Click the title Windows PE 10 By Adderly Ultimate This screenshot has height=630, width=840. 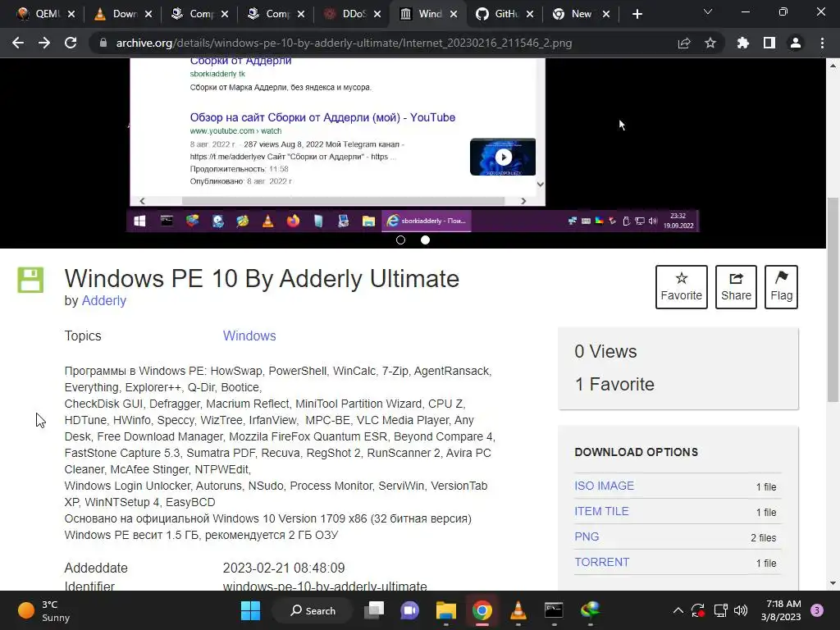click(x=262, y=279)
